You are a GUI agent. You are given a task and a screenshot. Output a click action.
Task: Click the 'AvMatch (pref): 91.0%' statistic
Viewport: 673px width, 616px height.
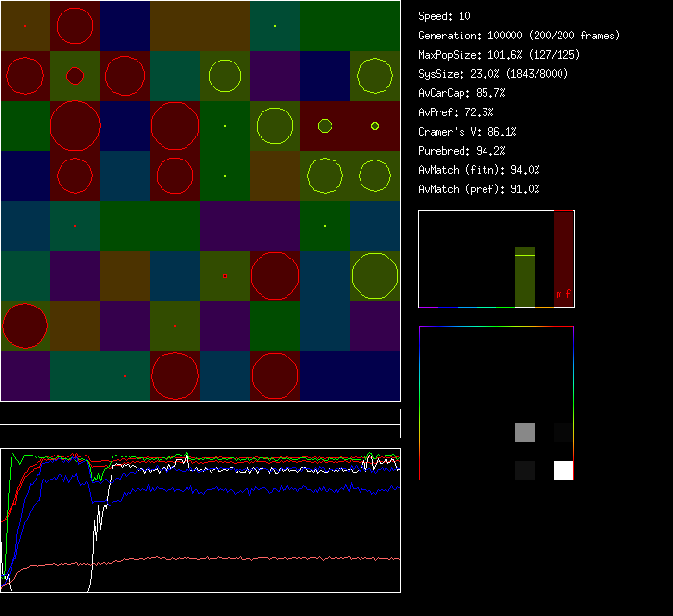pos(479,189)
